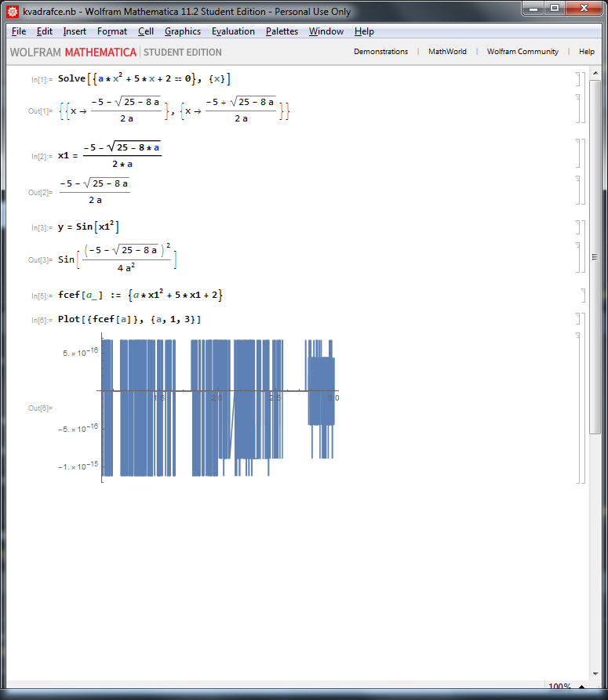Click the Out[2] fraction output
Viewport: 608px width, 700px height.
pyautogui.click(x=95, y=191)
